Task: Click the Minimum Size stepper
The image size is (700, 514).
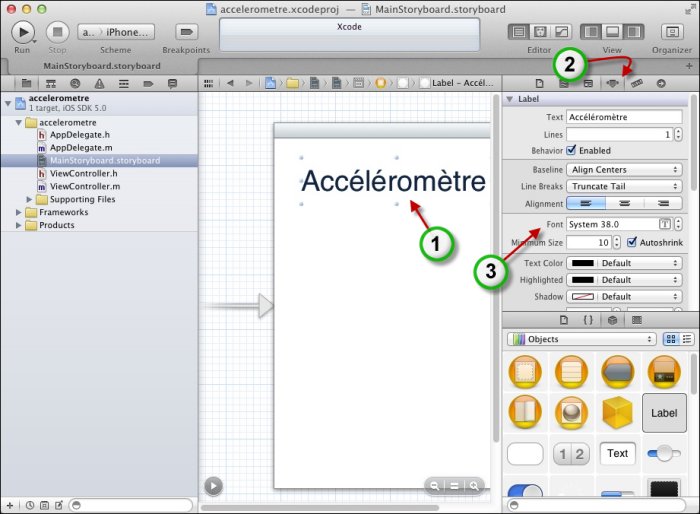Action: (x=617, y=242)
